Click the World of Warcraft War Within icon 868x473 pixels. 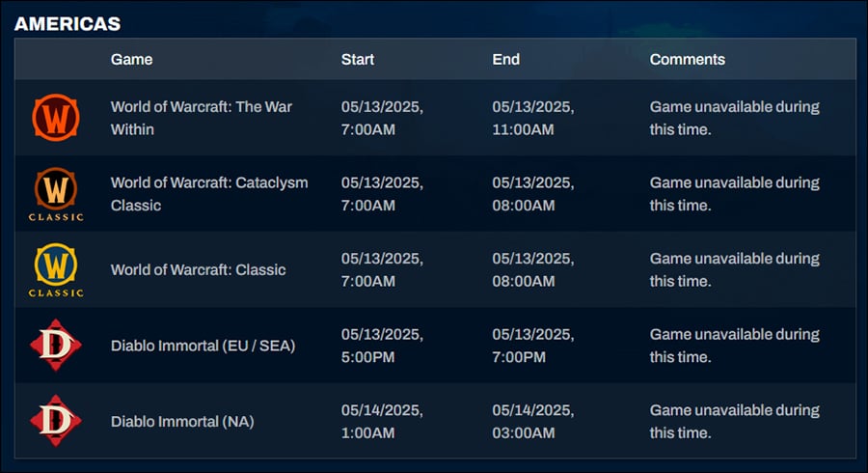56,118
